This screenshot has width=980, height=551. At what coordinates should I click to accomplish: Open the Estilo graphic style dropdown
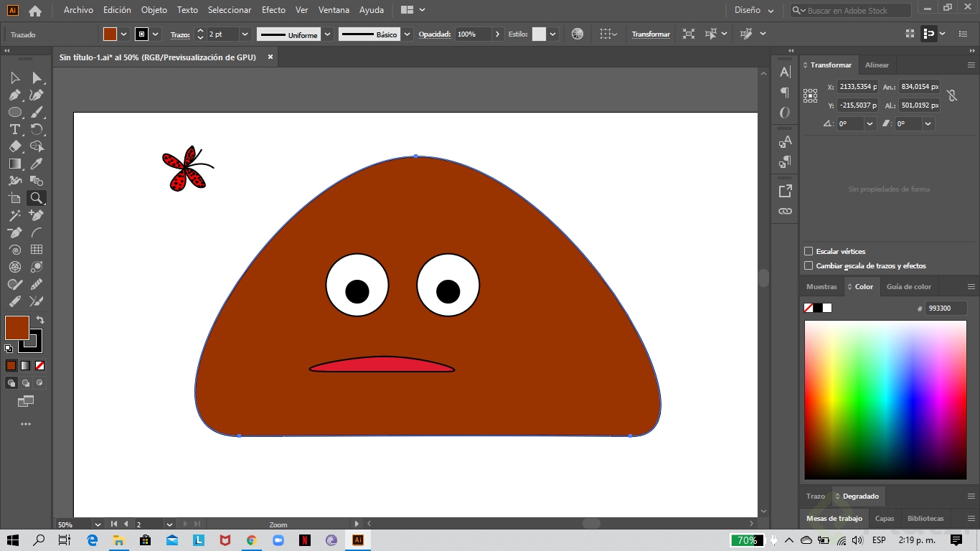point(554,34)
